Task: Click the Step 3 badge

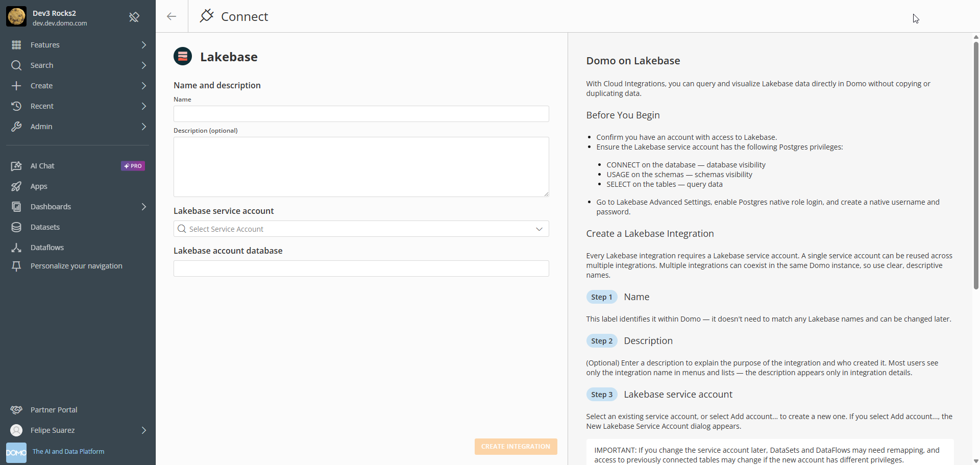Action: [x=602, y=395]
